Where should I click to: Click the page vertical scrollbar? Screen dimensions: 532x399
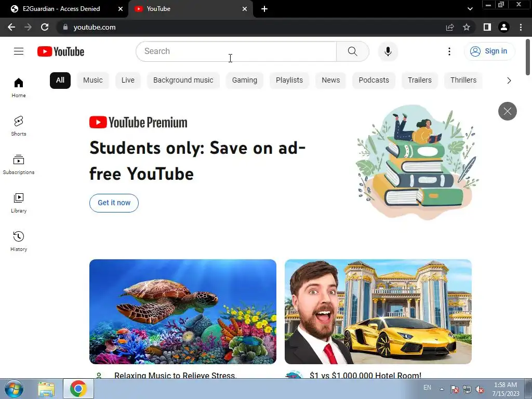(x=528, y=57)
